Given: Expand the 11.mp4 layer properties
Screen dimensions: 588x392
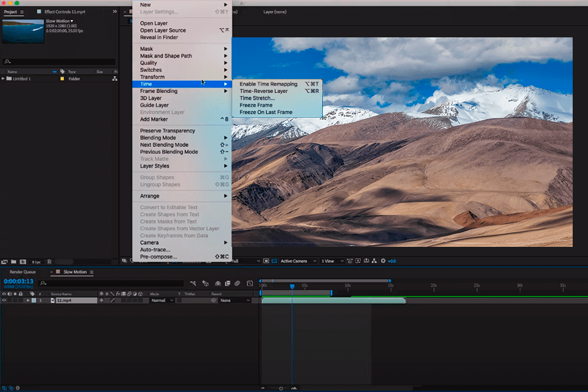Looking at the screenshot, I should point(28,301).
